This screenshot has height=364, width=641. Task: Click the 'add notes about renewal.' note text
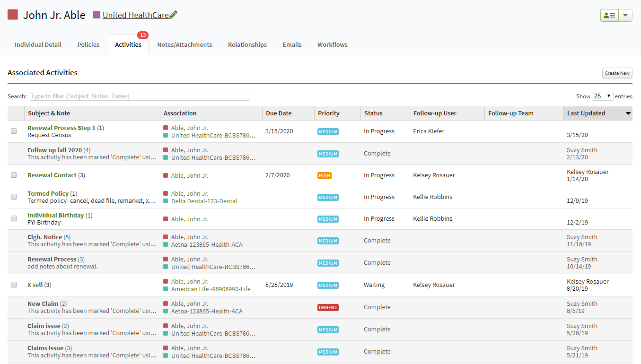tap(62, 266)
